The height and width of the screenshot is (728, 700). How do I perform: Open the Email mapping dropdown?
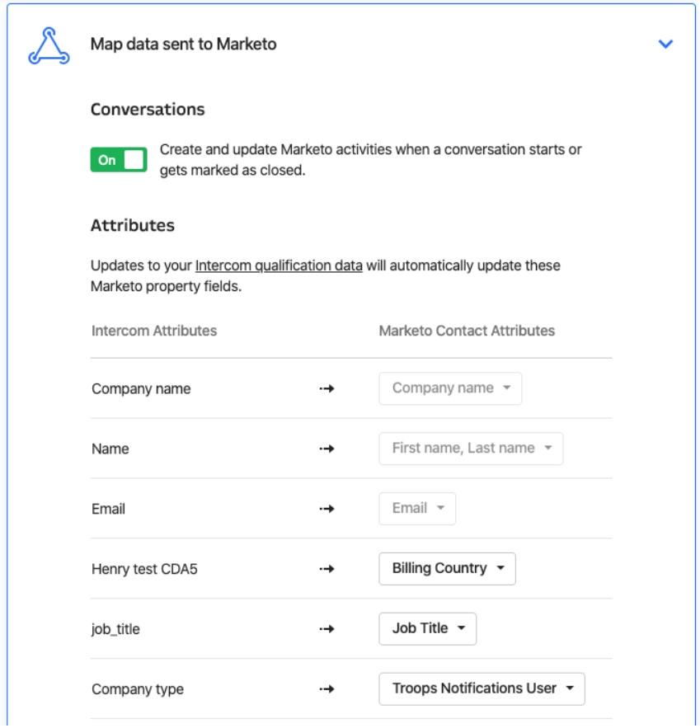pos(417,509)
